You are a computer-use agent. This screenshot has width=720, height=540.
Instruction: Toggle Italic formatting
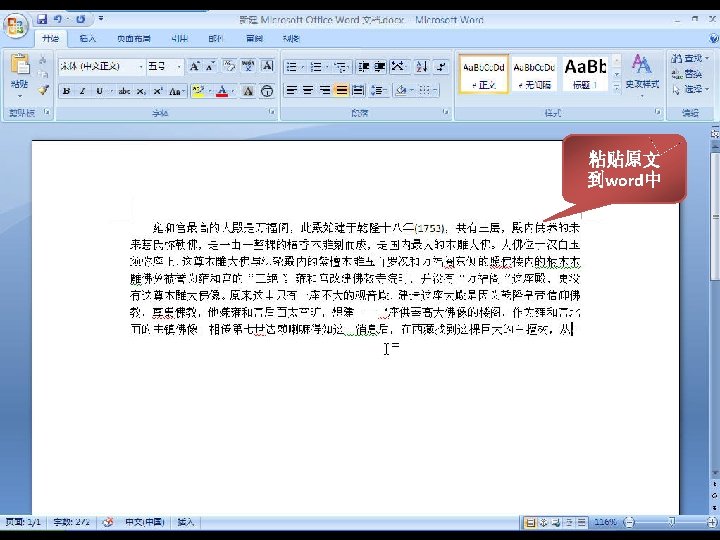pos(83,91)
